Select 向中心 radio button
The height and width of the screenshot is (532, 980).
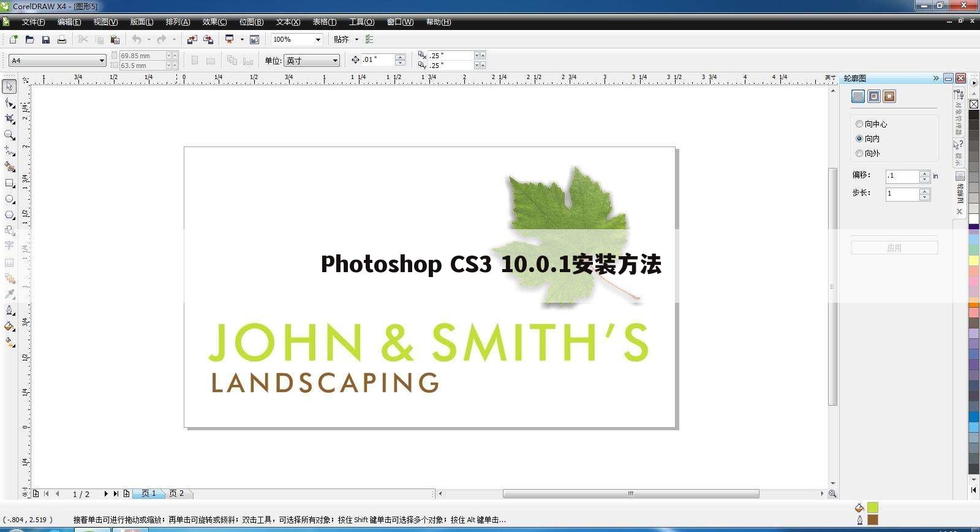859,124
